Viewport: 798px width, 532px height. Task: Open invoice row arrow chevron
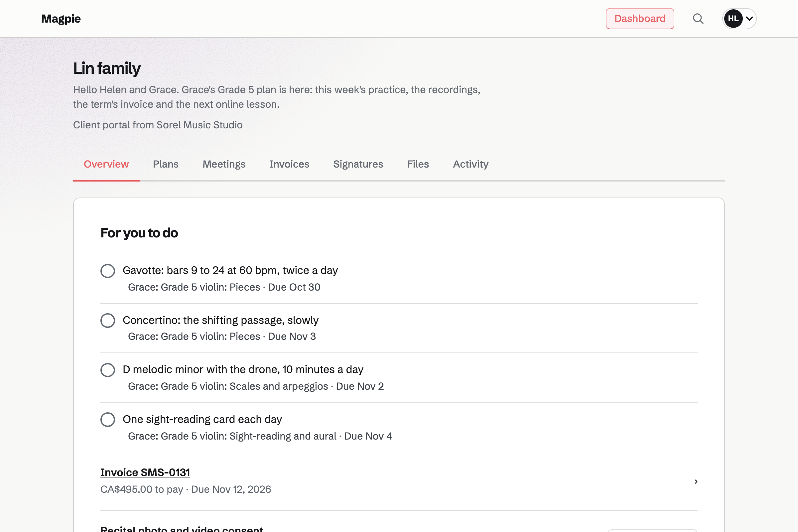tap(696, 481)
